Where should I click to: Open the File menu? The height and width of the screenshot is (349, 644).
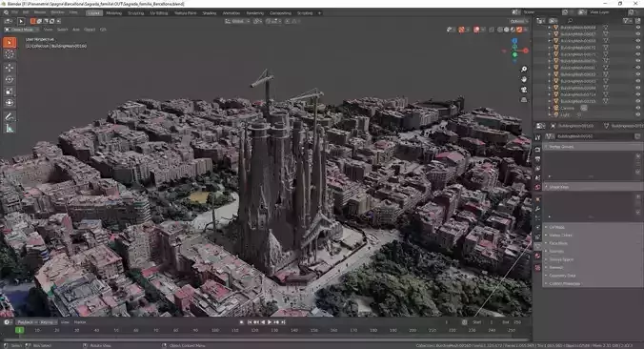pyautogui.click(x=15, y=12)
